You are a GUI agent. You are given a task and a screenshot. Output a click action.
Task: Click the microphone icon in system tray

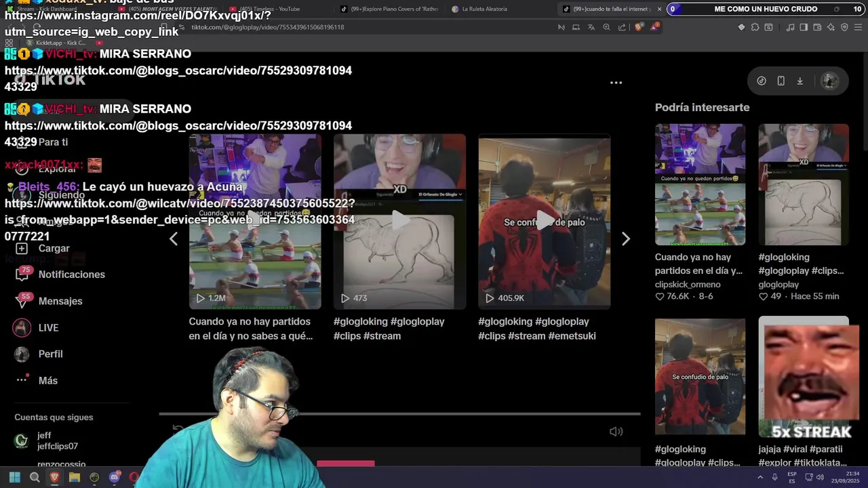coord(774,477)
